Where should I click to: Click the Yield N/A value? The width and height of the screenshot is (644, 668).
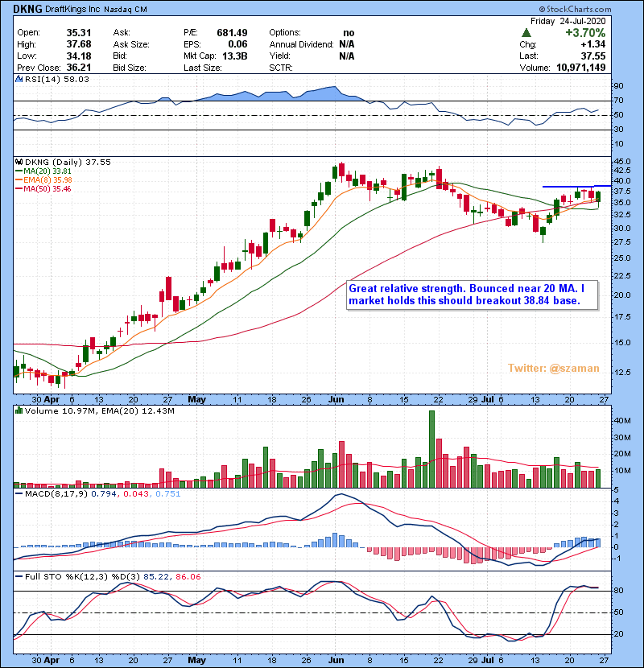pyautogui.click(x=347, y=56)
